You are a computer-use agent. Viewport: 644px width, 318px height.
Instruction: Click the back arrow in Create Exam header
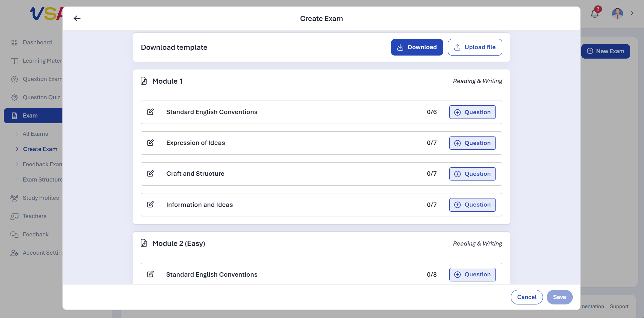pyautogui.click(x=77, y=18)
